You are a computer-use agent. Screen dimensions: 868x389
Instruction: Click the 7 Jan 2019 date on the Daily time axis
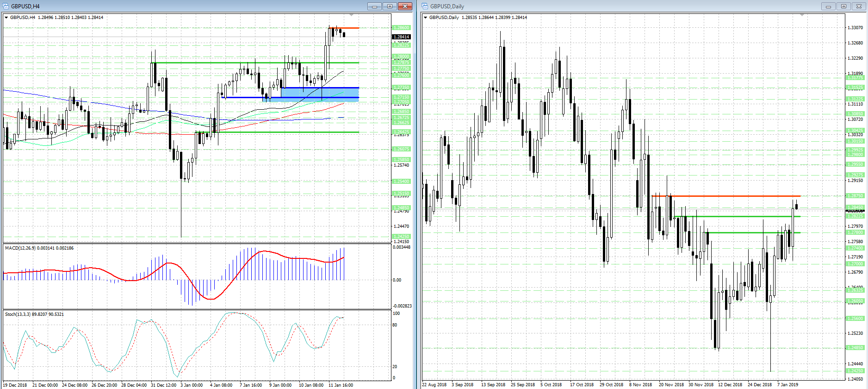coord(787,385)
